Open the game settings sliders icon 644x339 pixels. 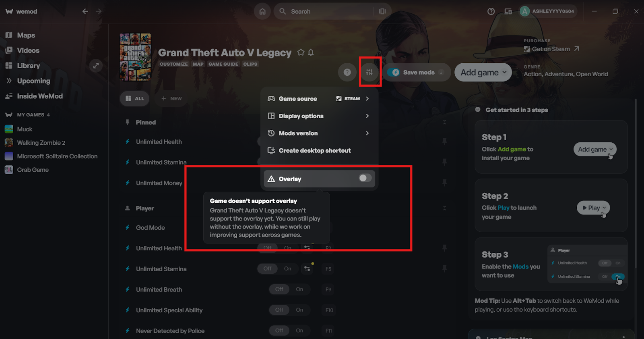tap(369, 72)
